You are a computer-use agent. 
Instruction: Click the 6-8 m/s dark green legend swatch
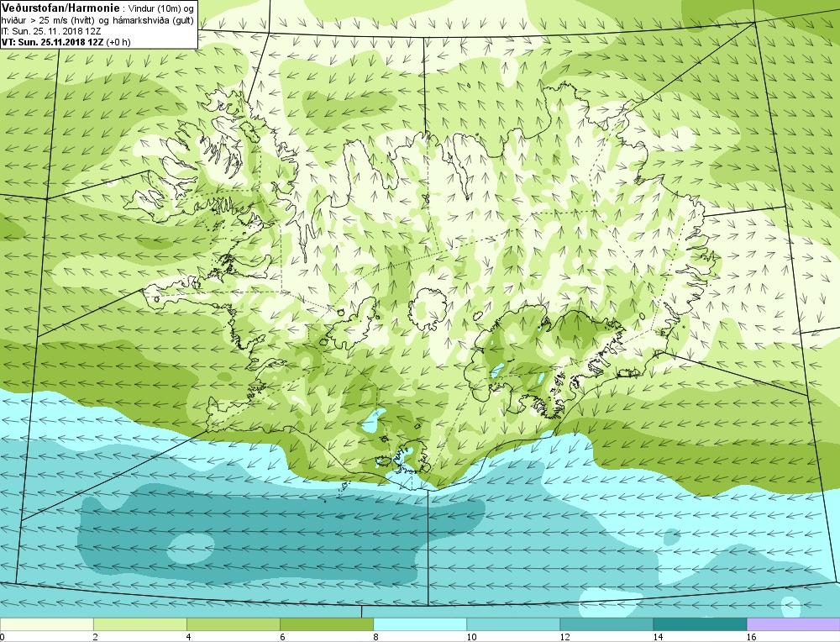click(x=326, y=624)
